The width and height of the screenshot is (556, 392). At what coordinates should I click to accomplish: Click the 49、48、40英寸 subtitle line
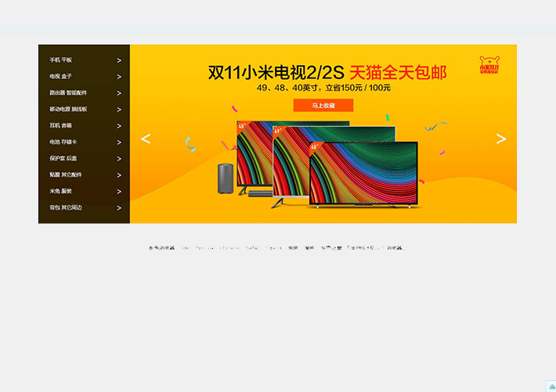point(323,88)
